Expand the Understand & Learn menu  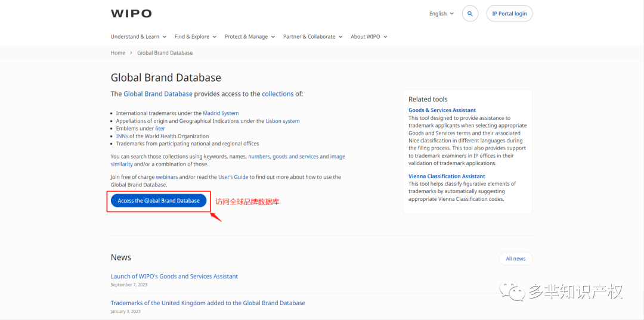coord(138,37)
